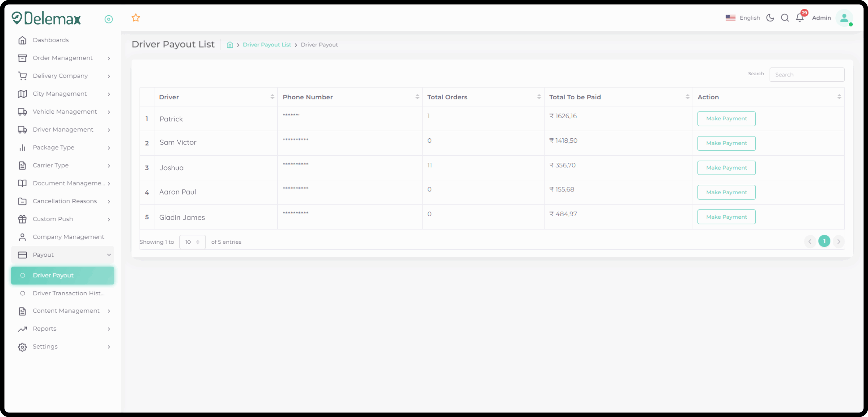This screenshot has width=868, height=417.
Task: Toggle sidebar pin circle icon
Action: 108,19
